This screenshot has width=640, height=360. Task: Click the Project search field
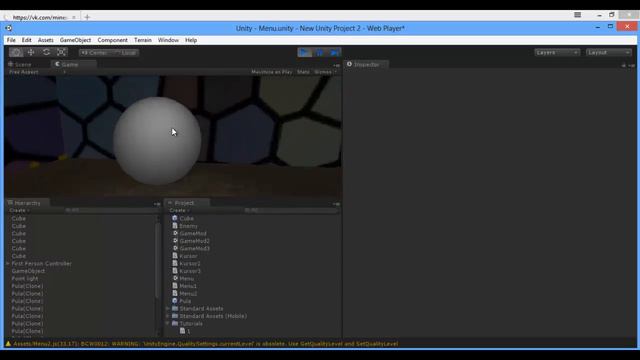point(291,210)
